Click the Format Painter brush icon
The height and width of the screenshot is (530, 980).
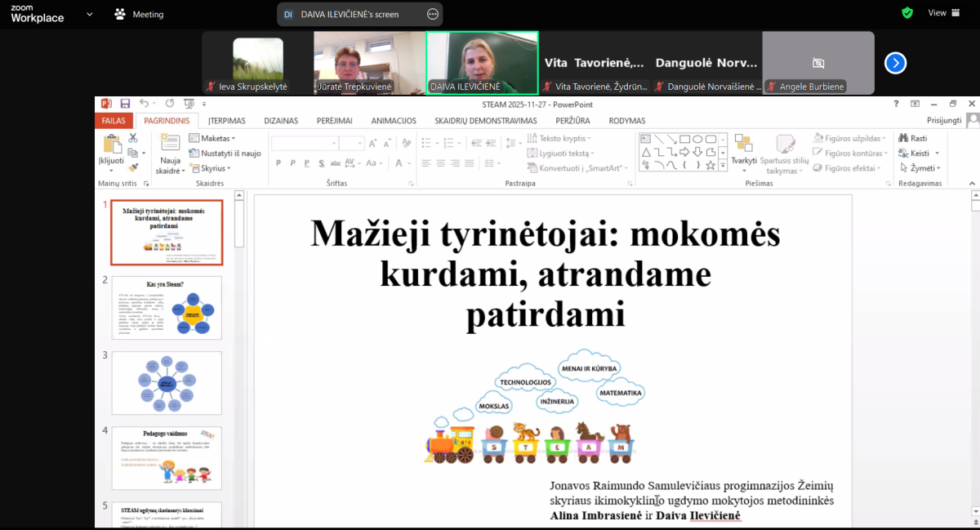pos(132,167)
